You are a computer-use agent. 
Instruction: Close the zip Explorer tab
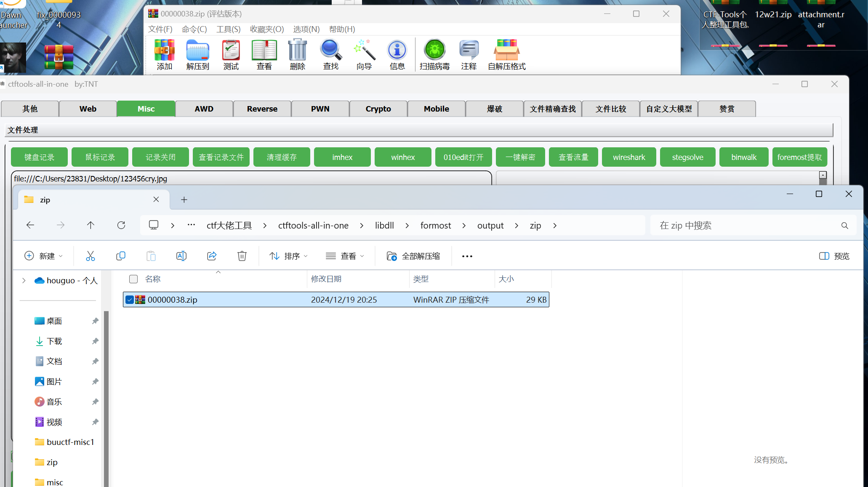(156, 200)
